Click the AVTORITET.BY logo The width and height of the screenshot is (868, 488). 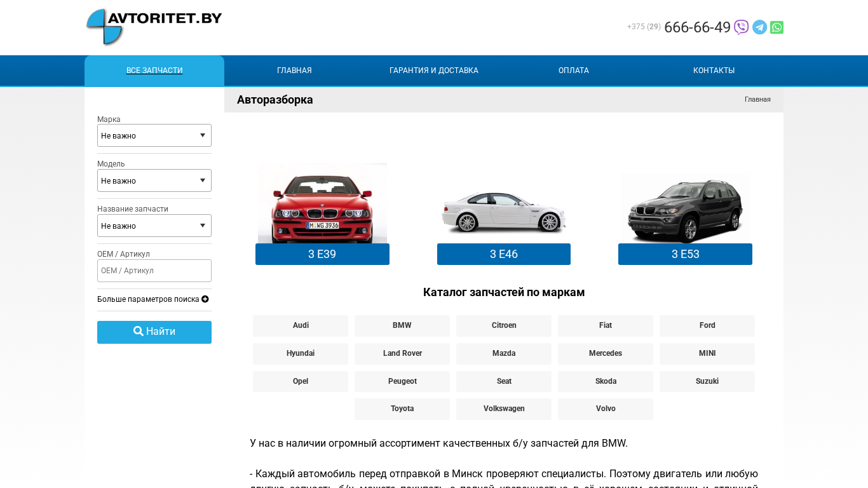[154, 27]
